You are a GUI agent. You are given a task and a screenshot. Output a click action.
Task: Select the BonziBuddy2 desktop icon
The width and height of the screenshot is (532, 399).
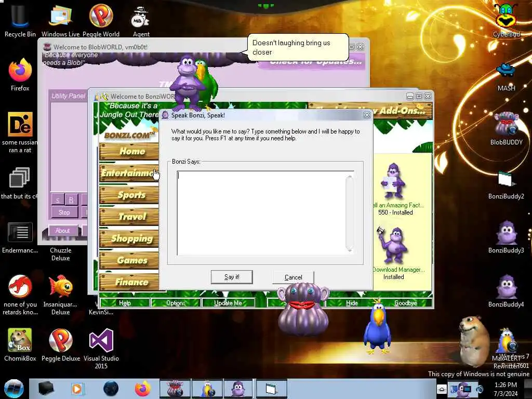506,185
